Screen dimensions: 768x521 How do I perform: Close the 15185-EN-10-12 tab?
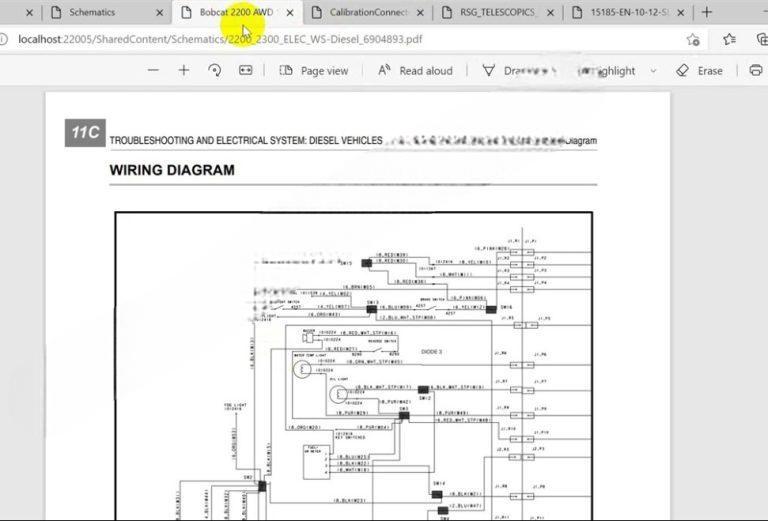pos(681,13)
